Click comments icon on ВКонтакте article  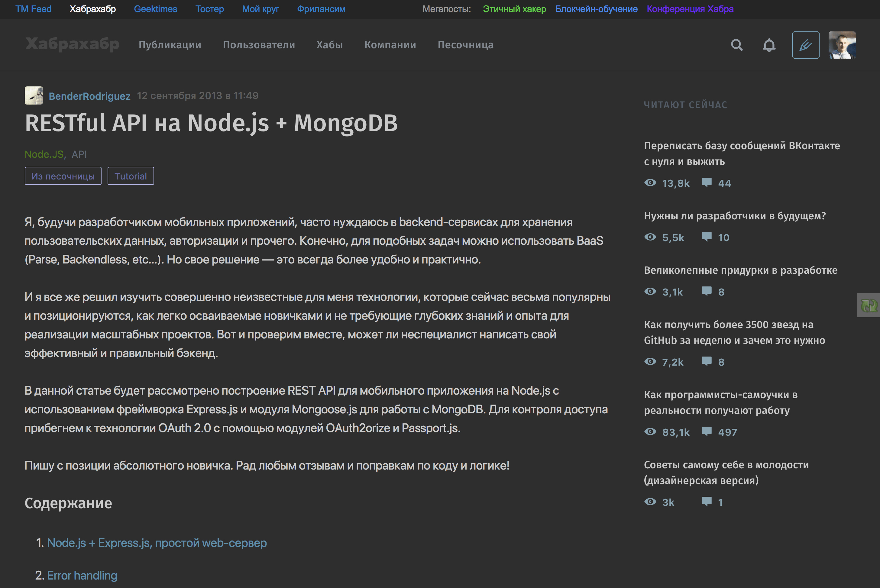707,183
